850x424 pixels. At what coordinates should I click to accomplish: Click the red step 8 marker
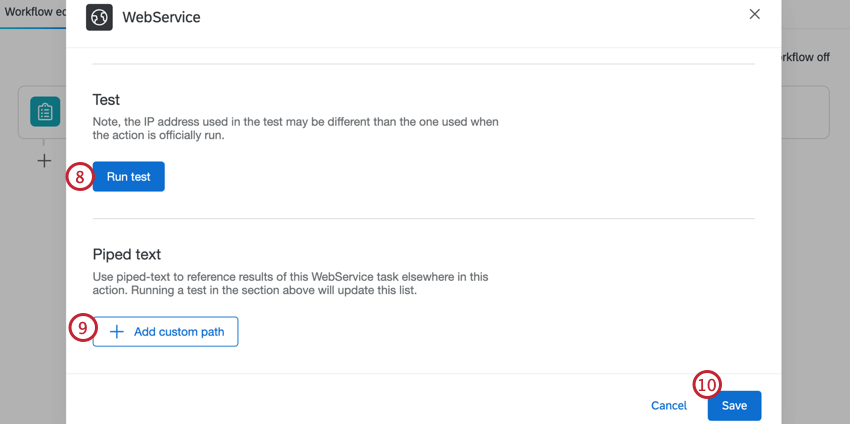80,176
